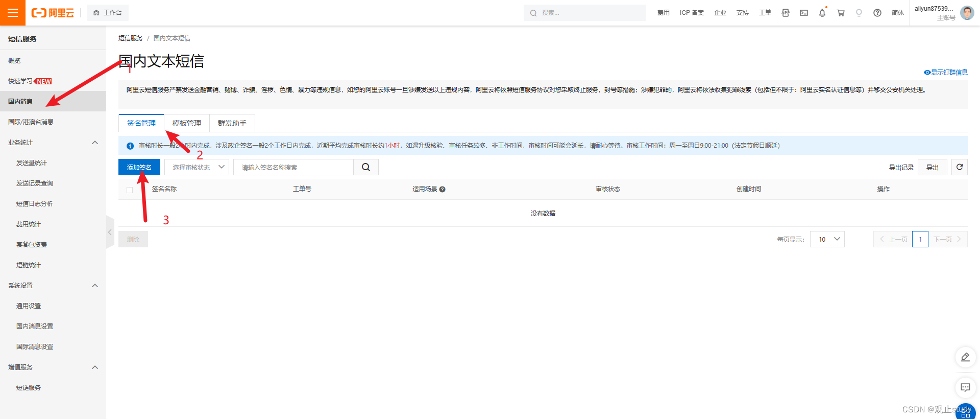Refresh the signature list
The image size is (980, 419).
(960, 167)
